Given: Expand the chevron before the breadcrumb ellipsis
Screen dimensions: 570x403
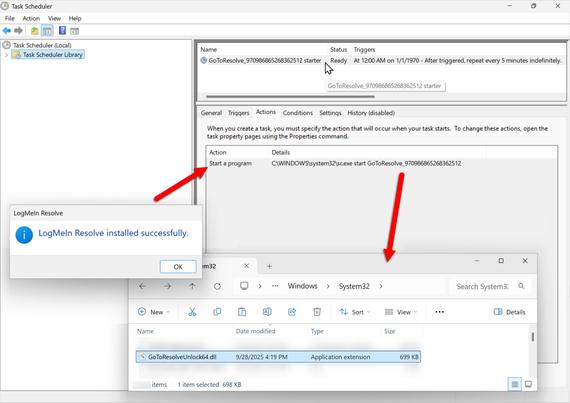Looking at the screenshot, I should coord(260,286).
